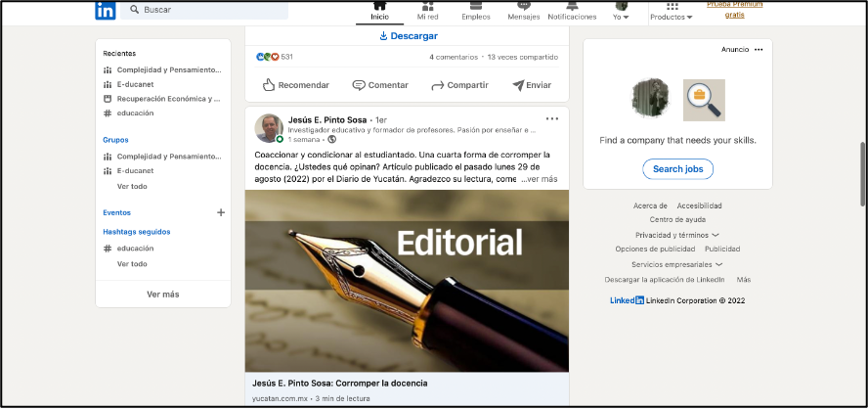Click the Buscar search field
Screen dimensions: 868x409
(x=212, y=10)
